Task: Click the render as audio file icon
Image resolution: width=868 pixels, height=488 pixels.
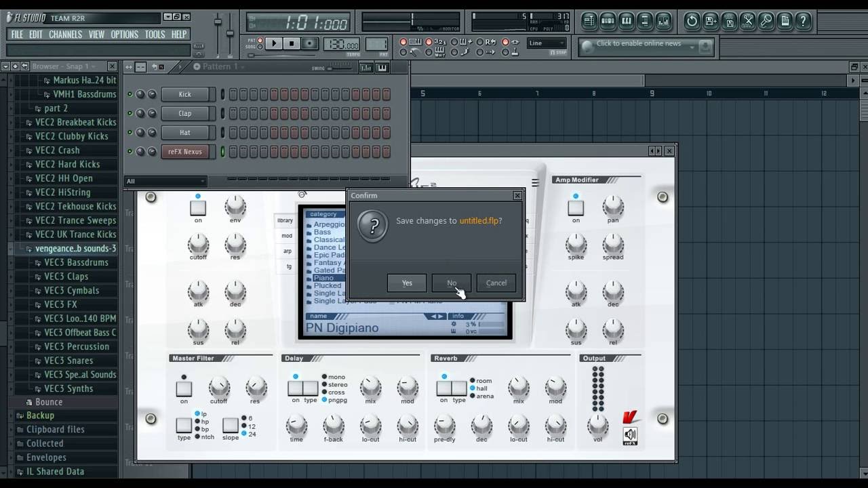Action: coord(729,21)
